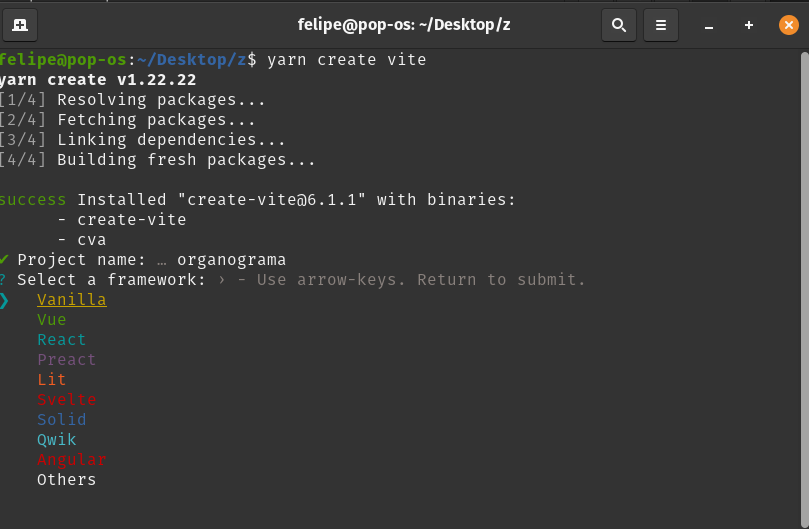Screen dimensions: 809x529
Task: Select Solid in the framework list
Action: click(x=62, y=420)
